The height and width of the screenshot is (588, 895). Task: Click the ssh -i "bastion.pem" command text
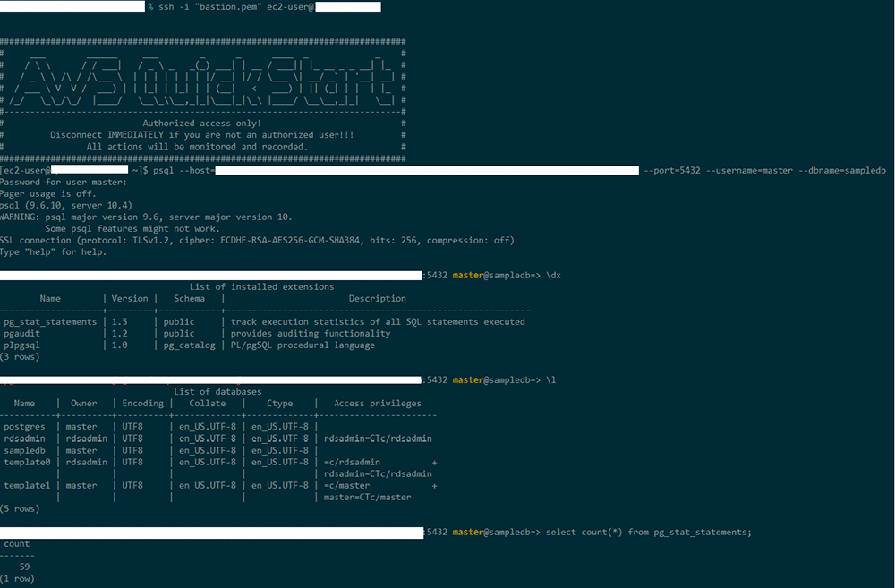click(211, 7)
